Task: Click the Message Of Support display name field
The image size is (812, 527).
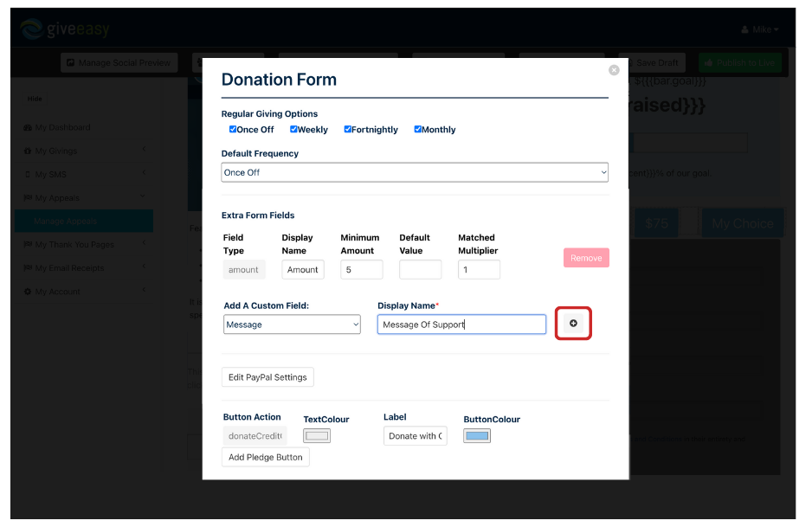Action: click(x=461, y=323)
